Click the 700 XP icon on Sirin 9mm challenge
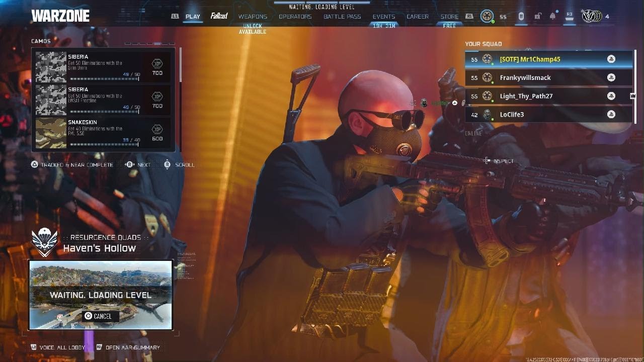This screenshot has height=362, width=644. 157,64
